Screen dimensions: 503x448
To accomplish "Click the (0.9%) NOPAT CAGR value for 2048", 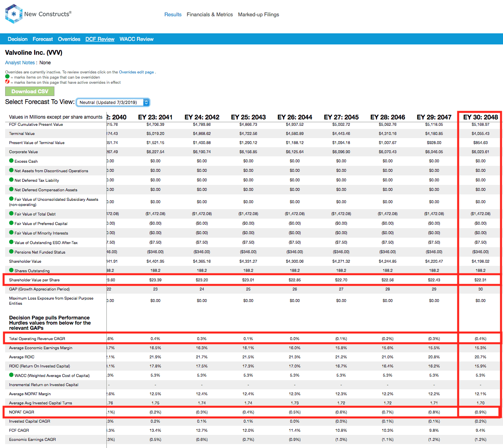I will coord(480,412).
